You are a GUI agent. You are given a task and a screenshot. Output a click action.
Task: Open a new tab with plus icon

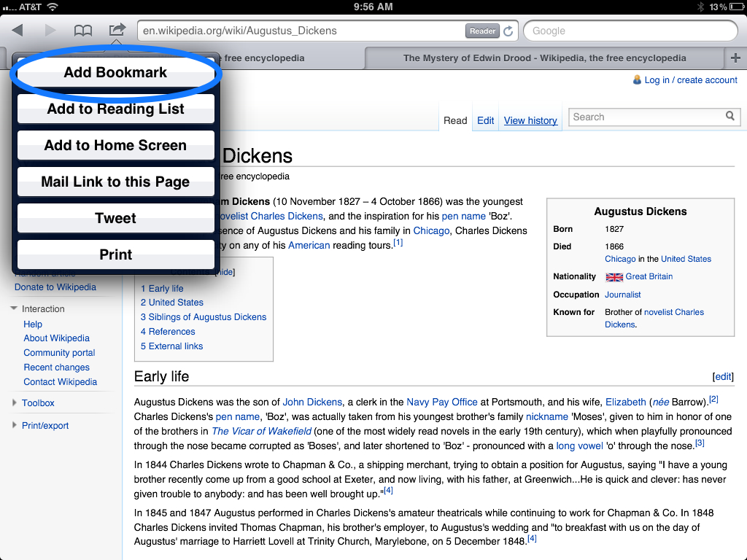tap(735, 58)
